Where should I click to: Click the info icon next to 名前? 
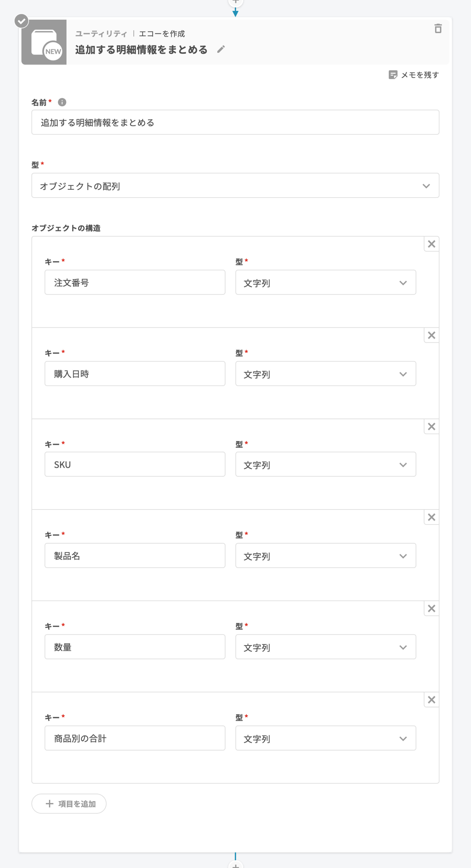pyautogui.click(x=62, y=102)
